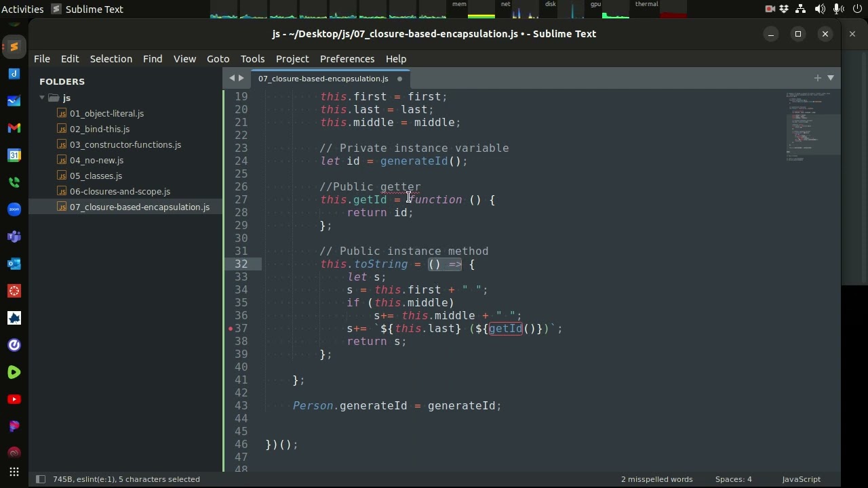
Task: Open Zoom from the dock
Action: [14, 209]
